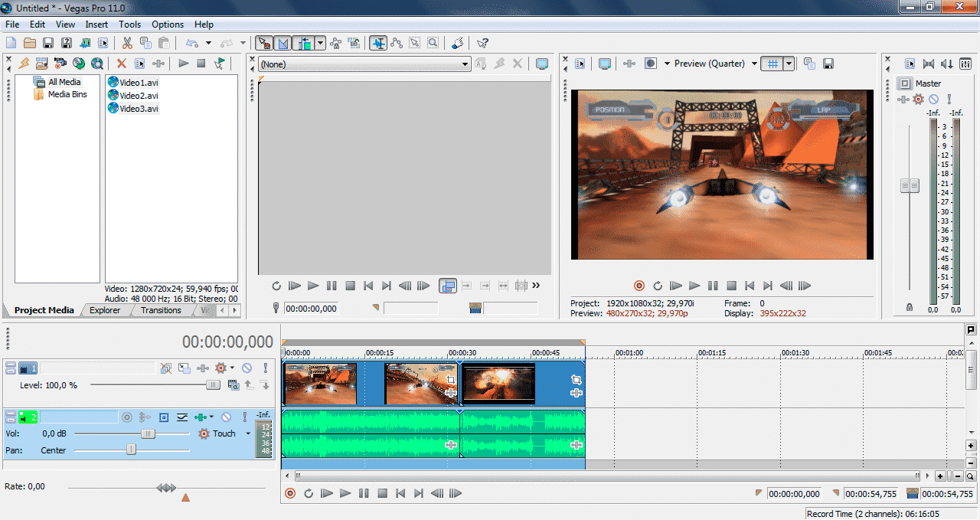Screen dimensions: 980x520
Task: Toggle Enable Snapping in the main toolbar
Action: (263, 44)
